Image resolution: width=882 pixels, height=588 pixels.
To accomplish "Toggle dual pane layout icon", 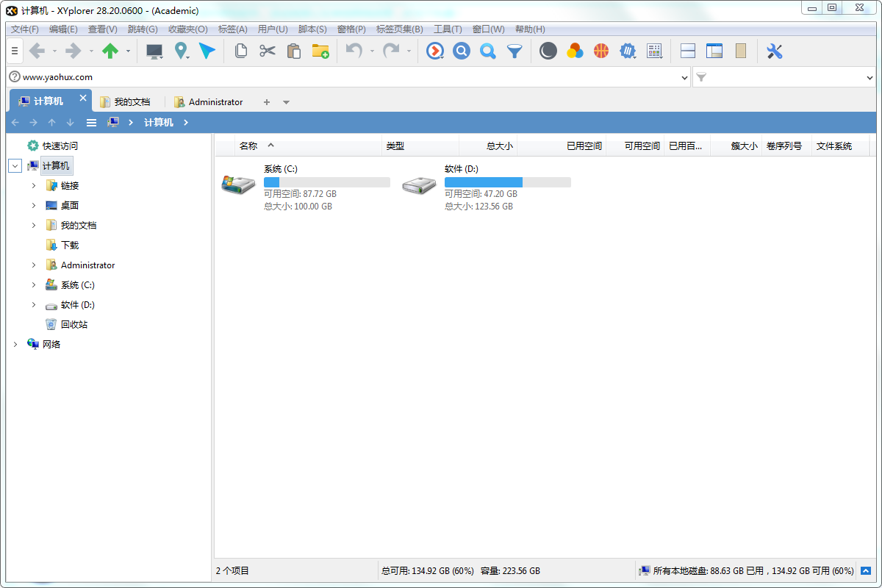I will [x=688, y=51].
